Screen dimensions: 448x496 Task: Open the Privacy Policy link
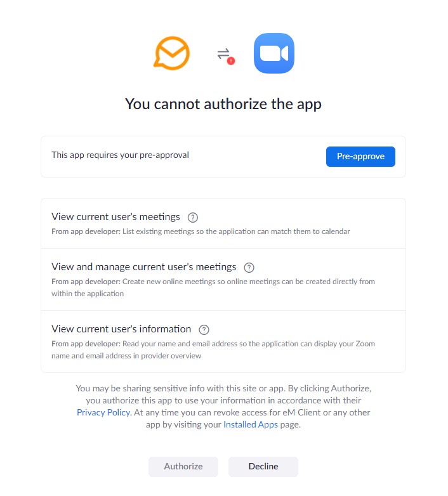tap(103, 412)
